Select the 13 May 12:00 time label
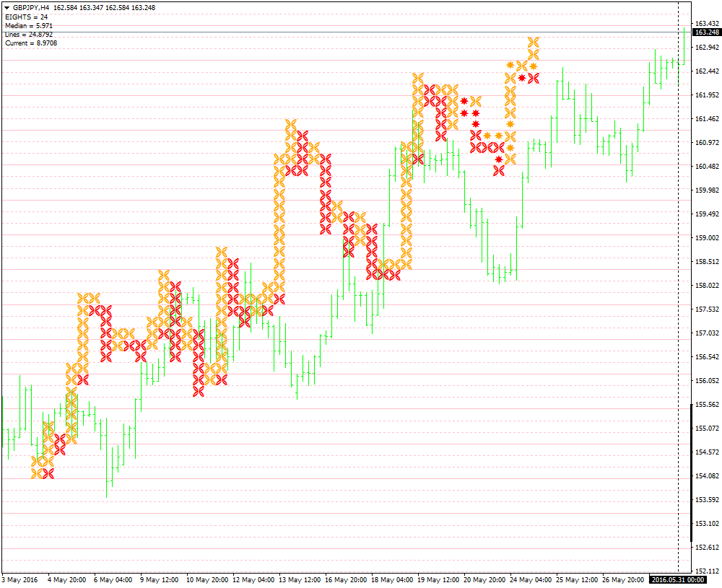722x588 pixels. [300, 580]
